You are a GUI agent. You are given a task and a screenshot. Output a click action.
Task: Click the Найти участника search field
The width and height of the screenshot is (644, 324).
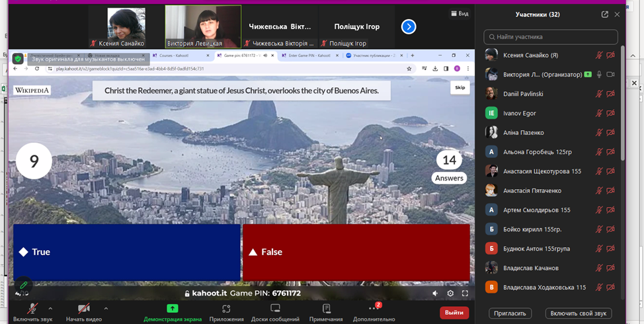point(551,37)
